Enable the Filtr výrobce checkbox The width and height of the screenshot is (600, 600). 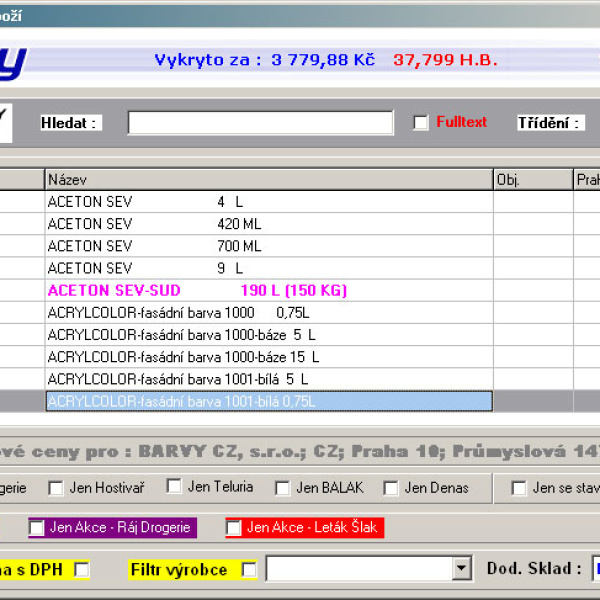[x=249, y=569]
